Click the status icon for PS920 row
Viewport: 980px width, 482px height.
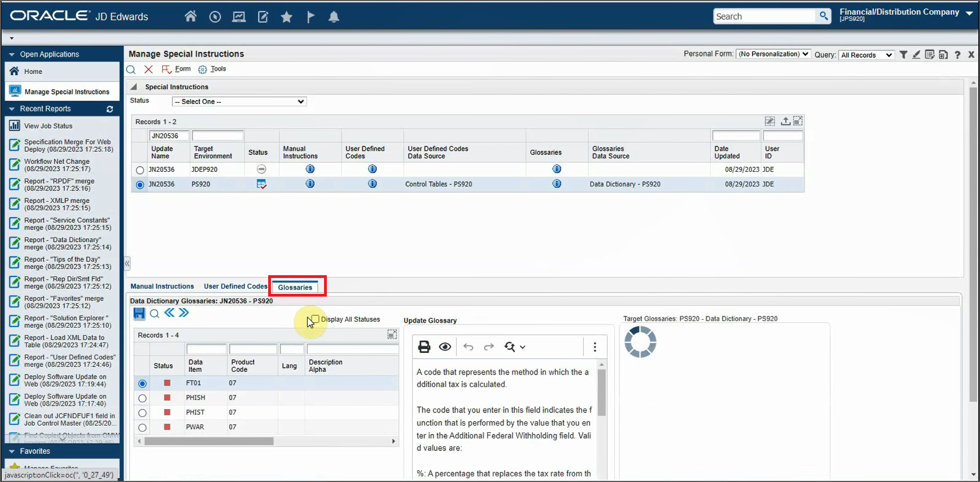[261, 184]
